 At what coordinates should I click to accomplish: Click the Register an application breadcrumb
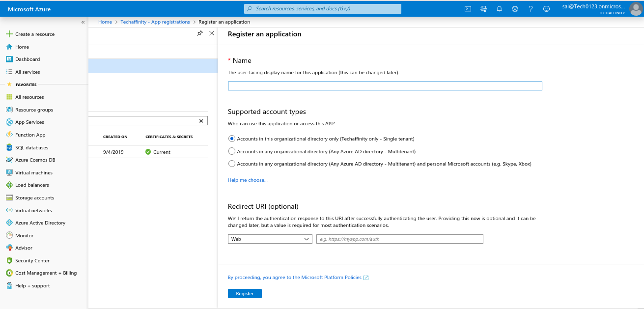click(x=224, y=22)
